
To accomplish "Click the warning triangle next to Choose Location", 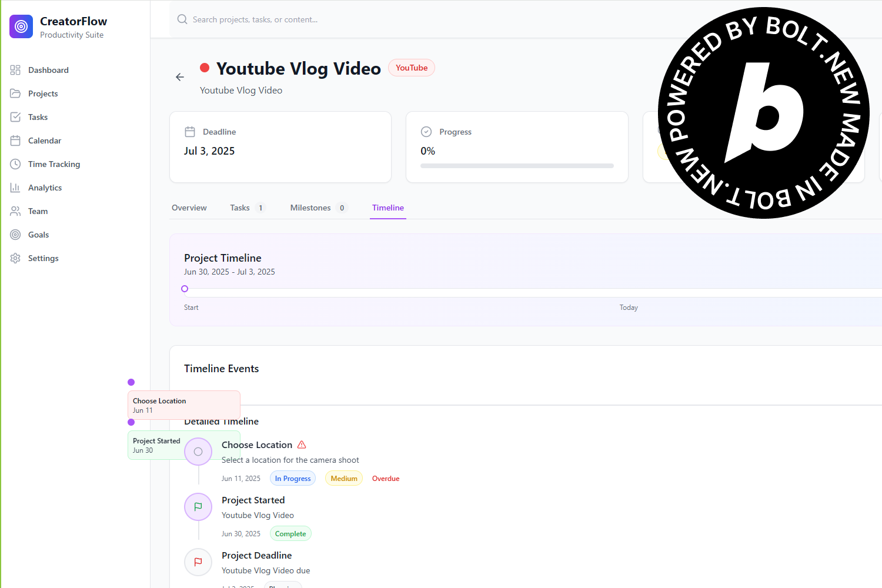I will coord(302,445).
